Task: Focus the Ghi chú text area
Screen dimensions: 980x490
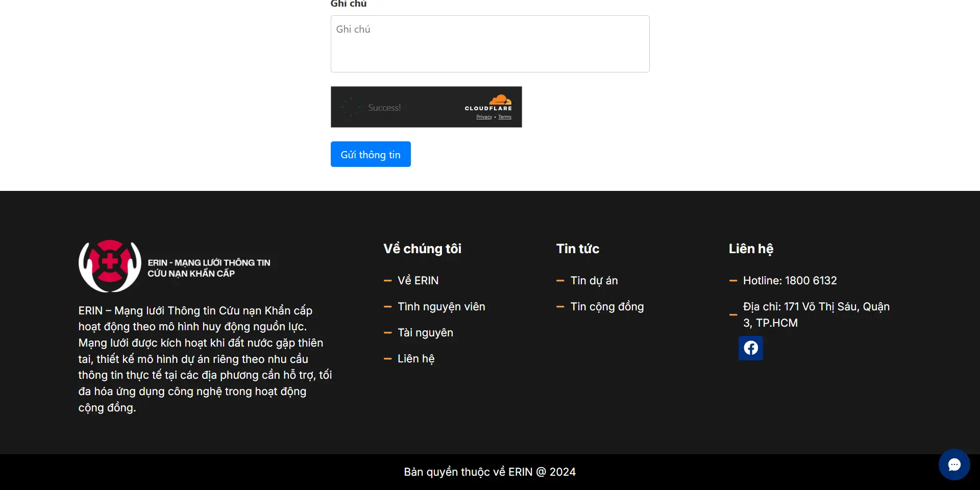Action: click(x=489, y=44)
